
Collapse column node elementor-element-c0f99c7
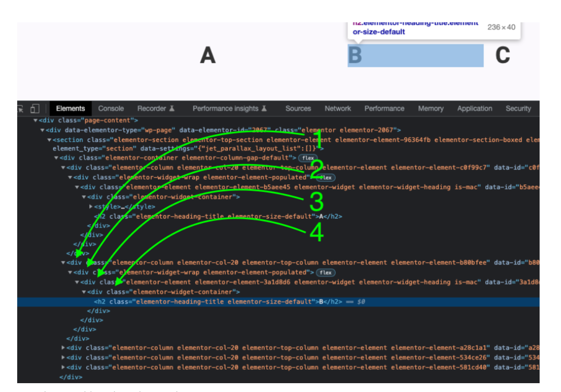point(63,168)
